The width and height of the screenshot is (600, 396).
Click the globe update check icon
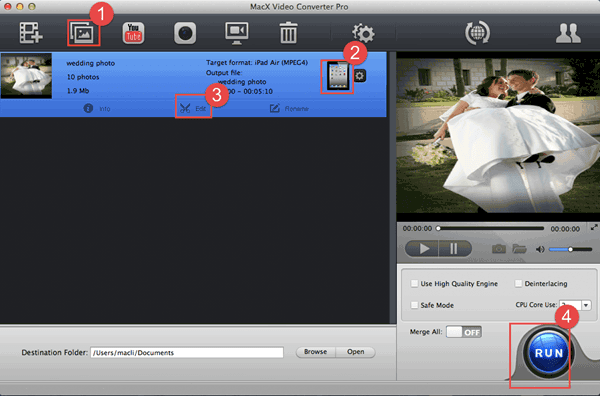477,33
